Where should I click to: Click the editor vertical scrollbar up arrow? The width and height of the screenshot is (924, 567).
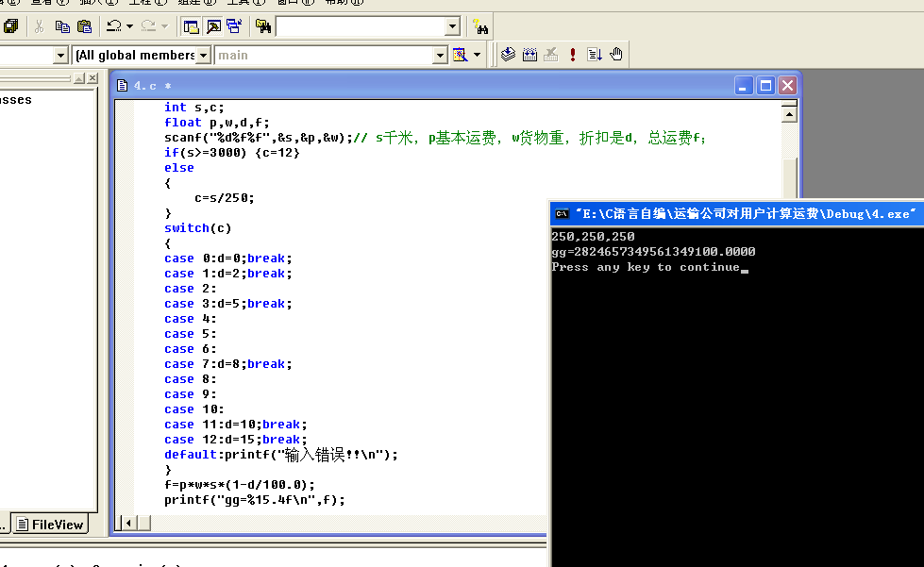(x=789, y=114)
